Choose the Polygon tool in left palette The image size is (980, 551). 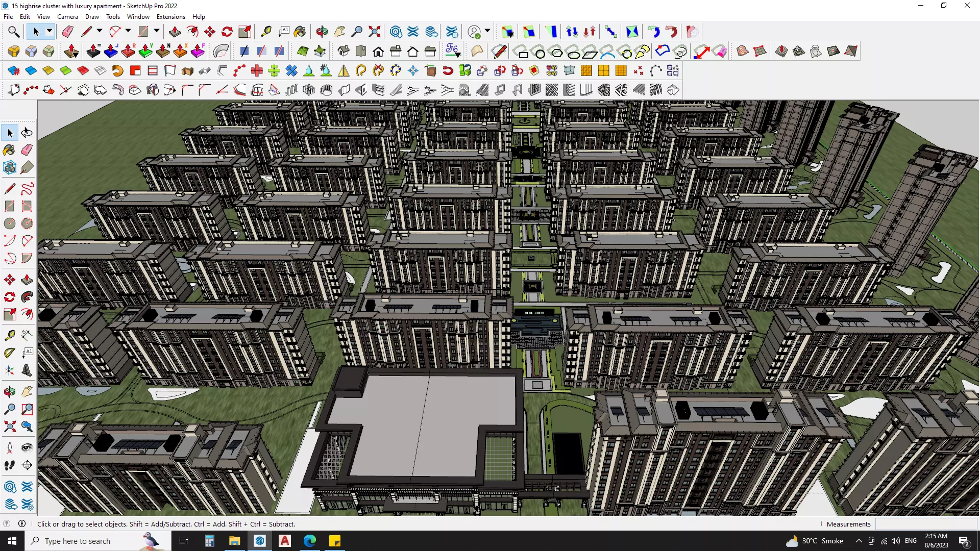pyautogui.click(x=27, y=223)
